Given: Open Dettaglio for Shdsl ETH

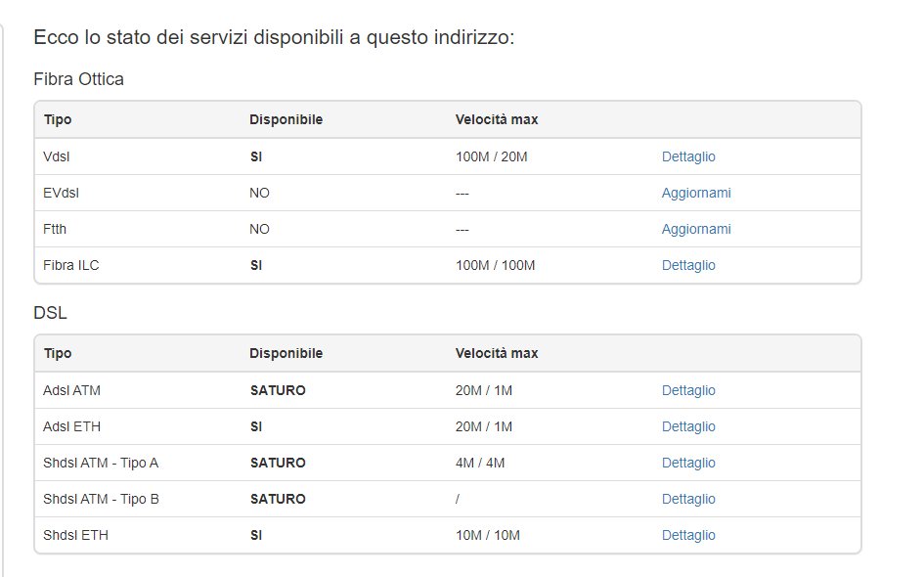Looking at the screenshot, I should [688, 535].
